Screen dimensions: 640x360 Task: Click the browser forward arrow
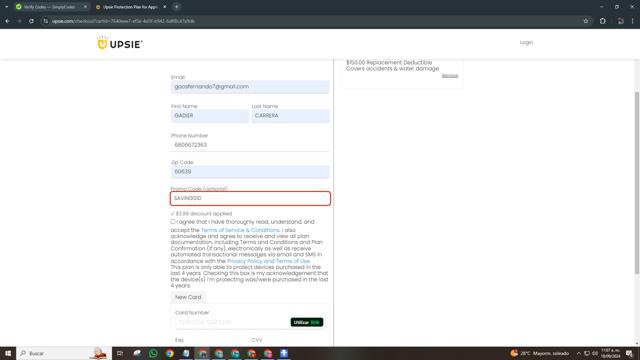(19, 21)
